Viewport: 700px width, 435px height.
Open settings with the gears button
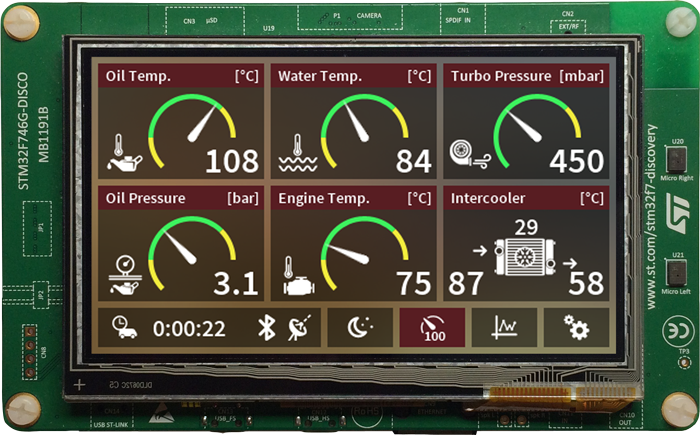[574, 326]
